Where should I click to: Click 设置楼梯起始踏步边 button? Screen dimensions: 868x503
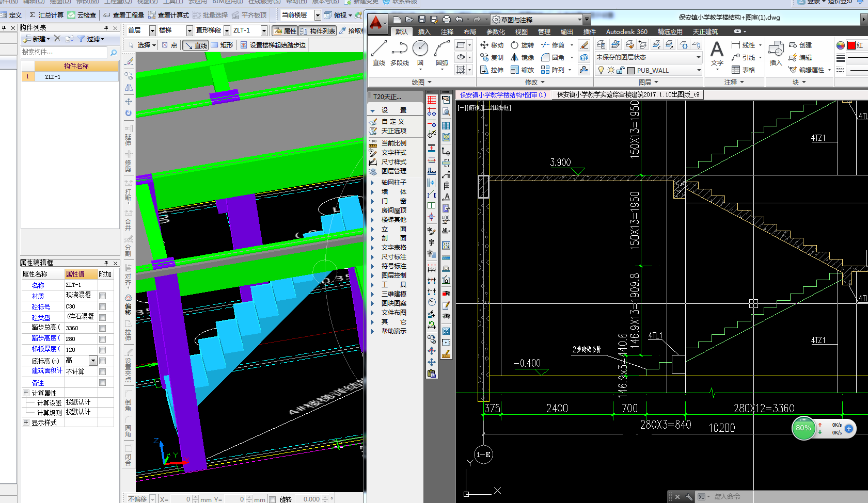[x=273, y=45]
